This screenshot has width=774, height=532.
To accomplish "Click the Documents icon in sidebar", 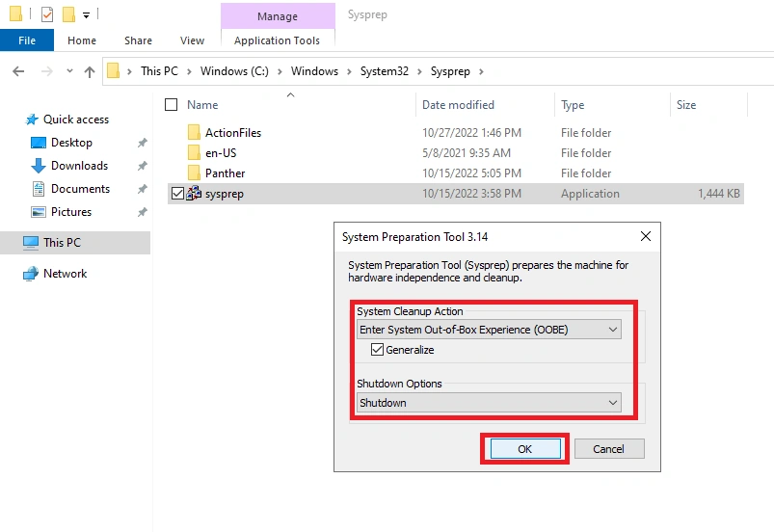I will pos(38,189).
